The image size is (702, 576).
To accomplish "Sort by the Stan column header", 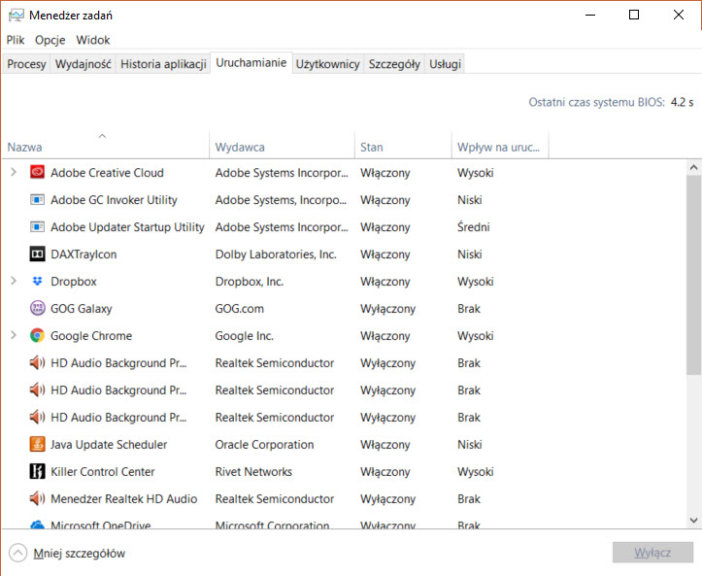I will tap(403, 147).
